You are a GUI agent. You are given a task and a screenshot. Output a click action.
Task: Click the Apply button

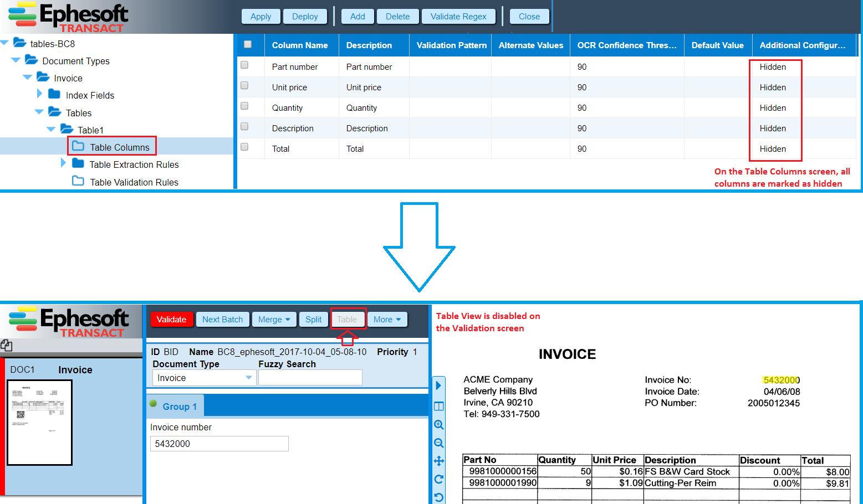click(261, 17)
